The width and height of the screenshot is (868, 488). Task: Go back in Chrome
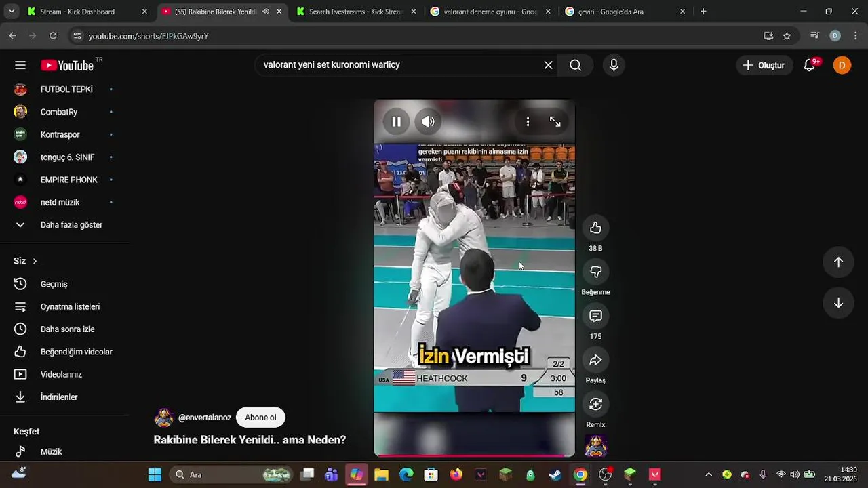point(12,36)
